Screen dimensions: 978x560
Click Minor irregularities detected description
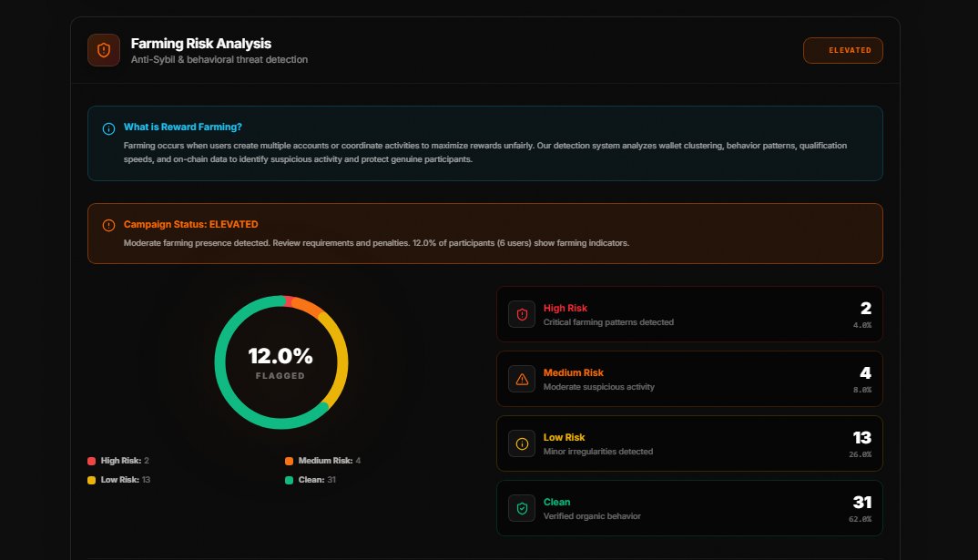pos(598,451)
